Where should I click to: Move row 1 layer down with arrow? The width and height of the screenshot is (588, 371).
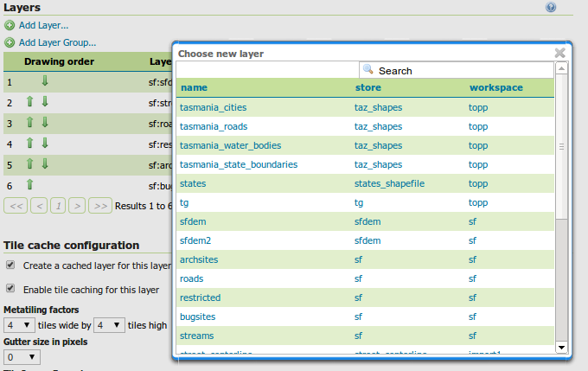(x=45, y=80)
